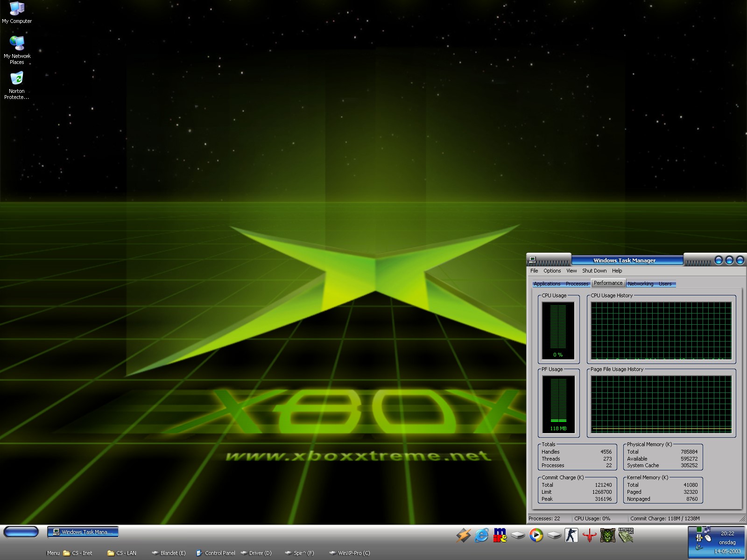Click the mouse tray icon

tap(708, 538)
